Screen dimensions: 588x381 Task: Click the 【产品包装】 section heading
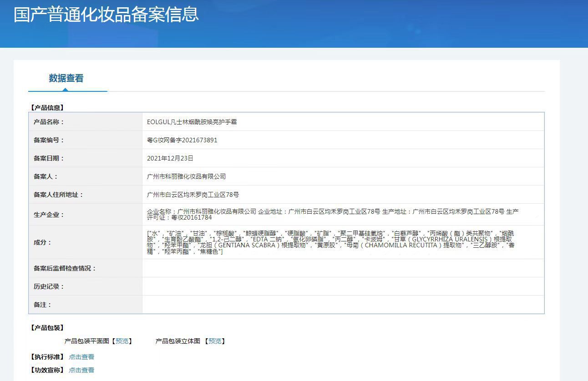(47, 328)
